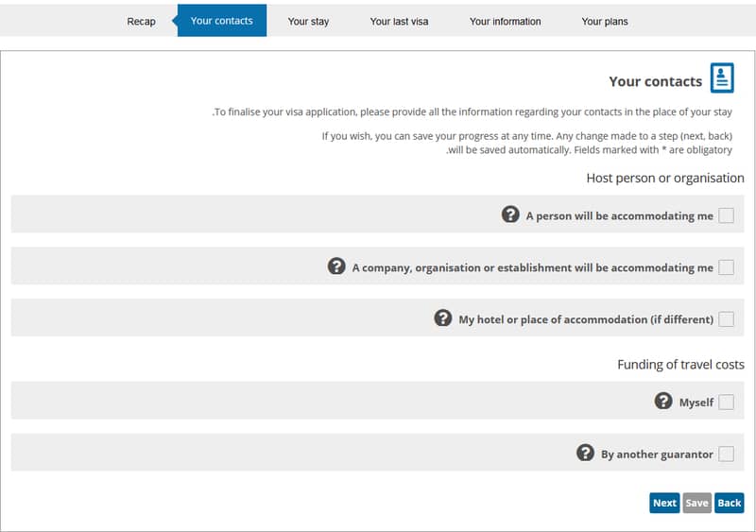Image resolution: width=756 pixels, height=532 pixels.
Task: Go to the Recap tab
Action: click(141, 21)
